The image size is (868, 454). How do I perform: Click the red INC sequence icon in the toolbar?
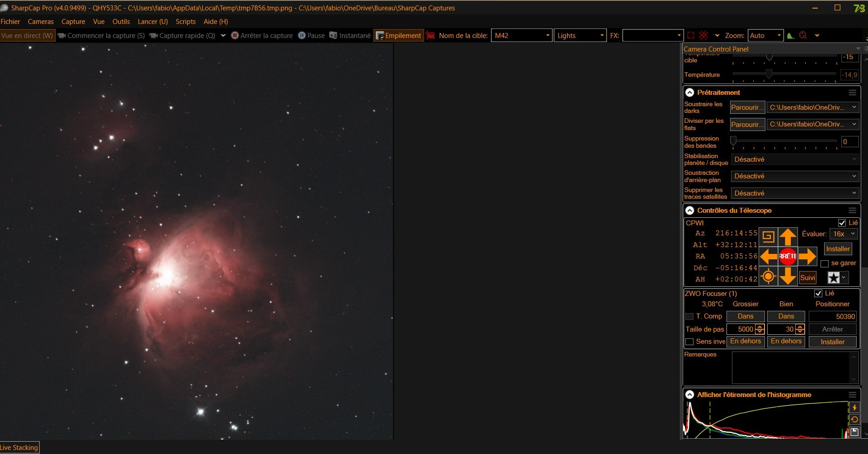[430, 36]
